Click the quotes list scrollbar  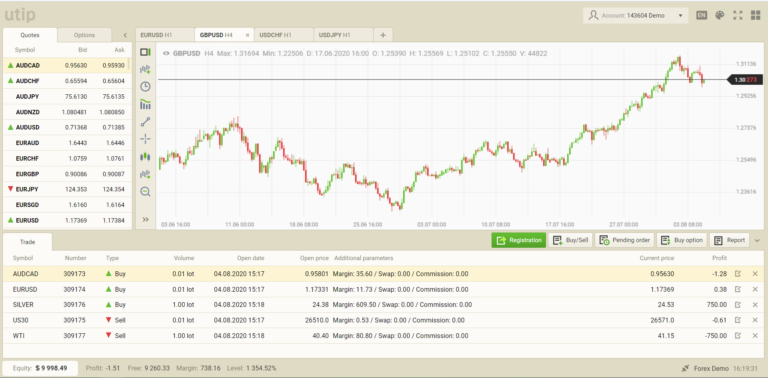[x=129, y=64]
